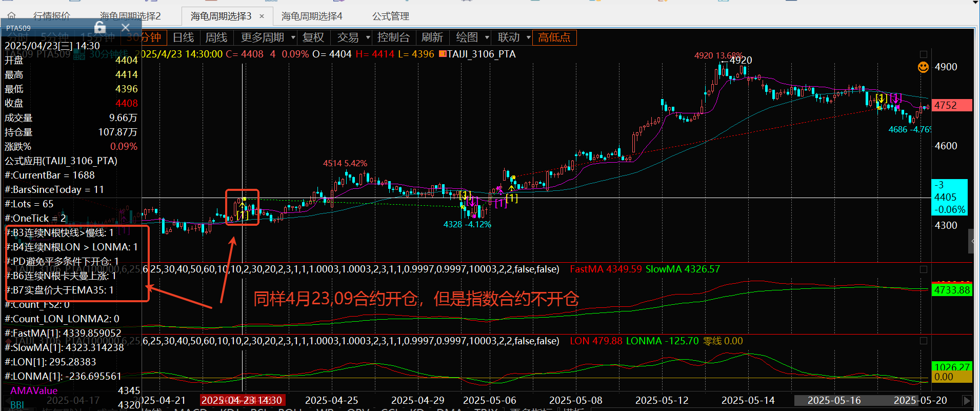
Task: Switch chart to 周线 period
Action: [x=216, y=37]
